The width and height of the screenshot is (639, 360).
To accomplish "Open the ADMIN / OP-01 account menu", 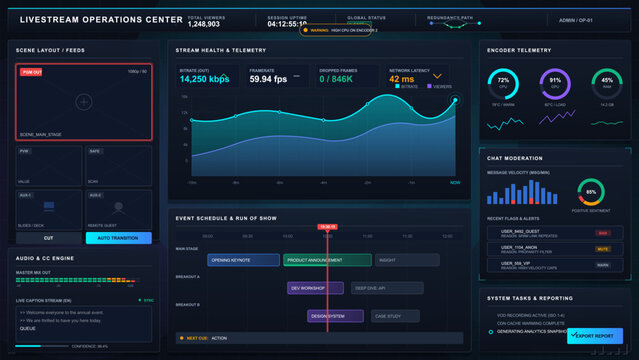I will coord(575,20).
